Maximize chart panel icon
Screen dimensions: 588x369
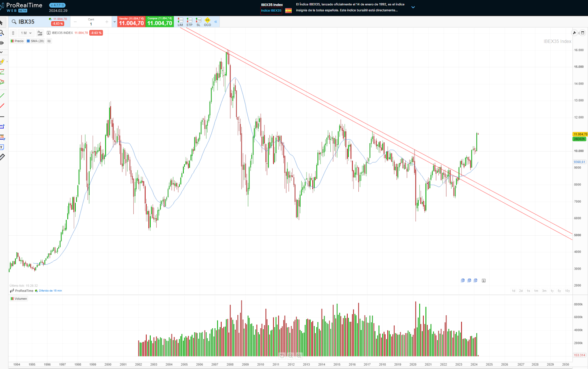(x=583, y=33)
